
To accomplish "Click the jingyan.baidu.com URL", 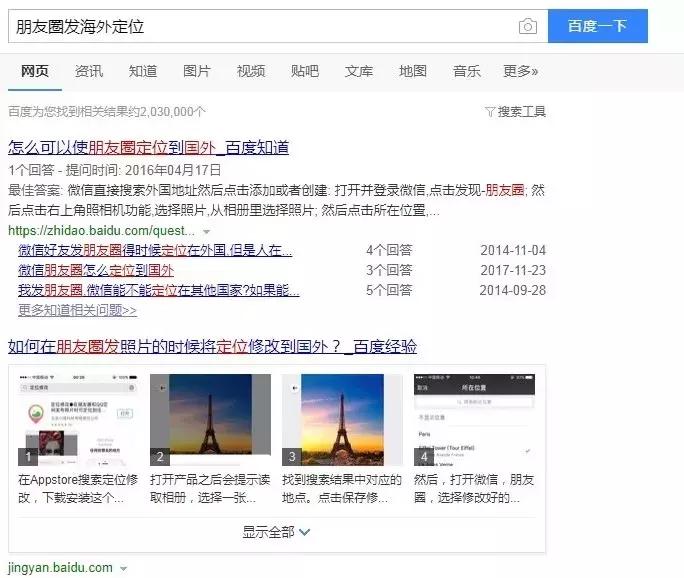I will (60, 568).
